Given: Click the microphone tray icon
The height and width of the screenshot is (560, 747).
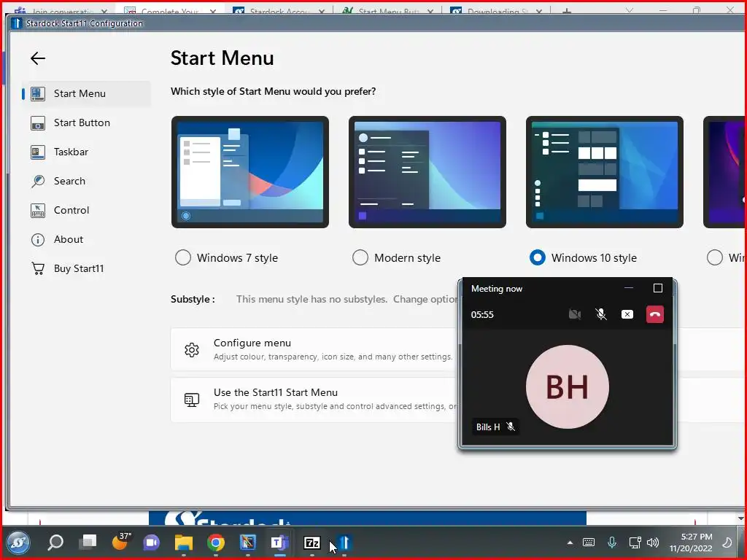Looking at the screenshot, I should pos(612,542).
